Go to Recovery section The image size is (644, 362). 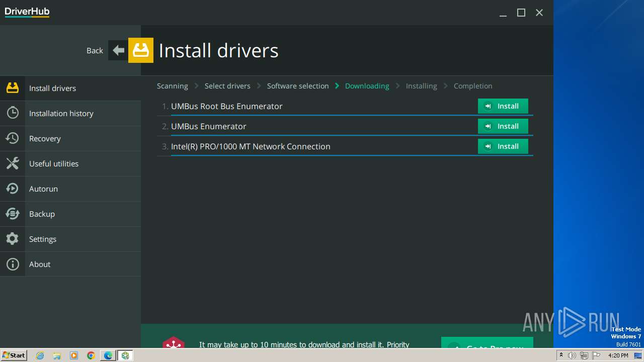point(70,138)
